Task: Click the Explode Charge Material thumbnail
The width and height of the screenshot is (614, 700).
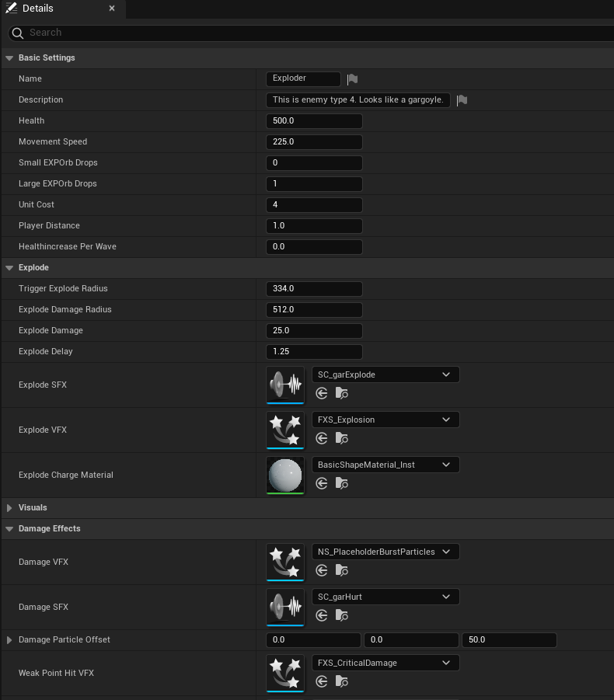Action: coord(285,475)
